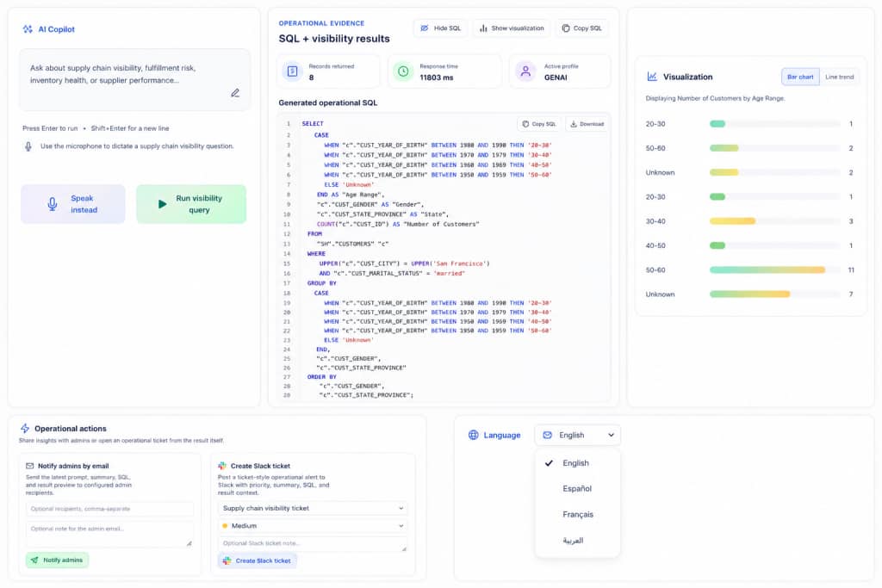Click the 'San Francisco' string in the SQL
This screenshot has height=588, width=882.
coord(460,263)
